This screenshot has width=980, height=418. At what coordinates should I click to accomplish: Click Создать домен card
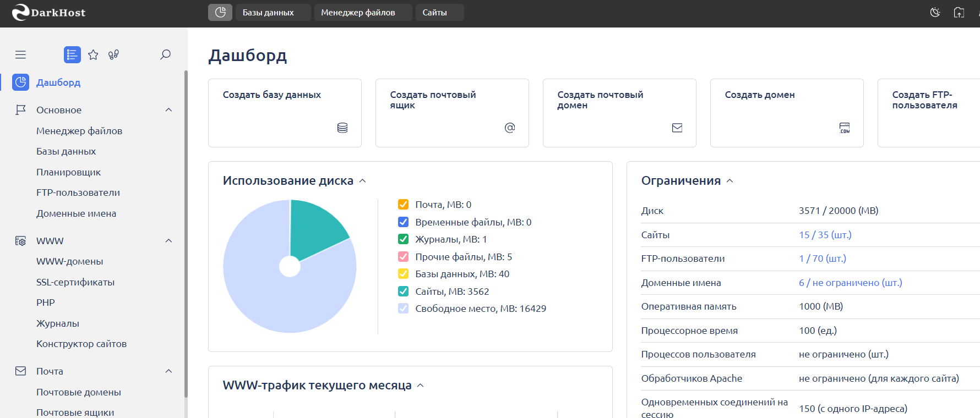tap(787, 113)
